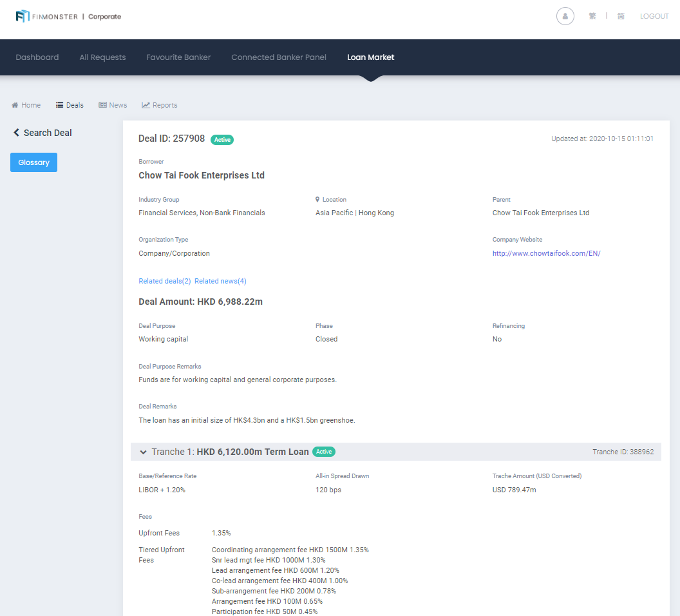This screenshot has height=616, width=680.
Task: Navigate to Home sub-menu text
Action: pos(31,105)
